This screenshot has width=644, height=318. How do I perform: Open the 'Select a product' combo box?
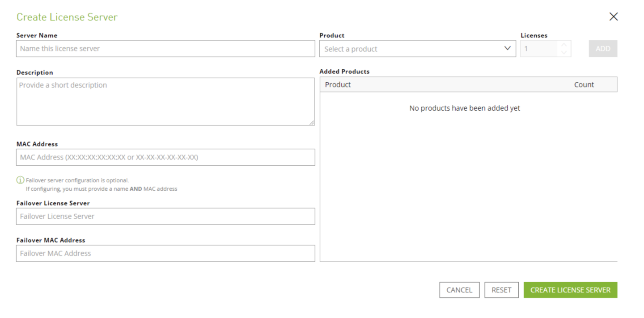click(x=411, y=49)
